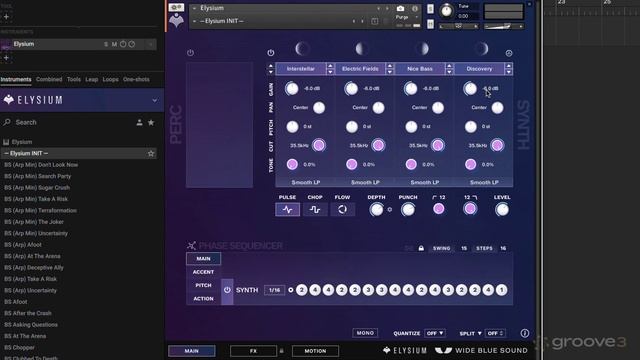Click the Nice Bass layer moon icon

click(x=422, y=49)
